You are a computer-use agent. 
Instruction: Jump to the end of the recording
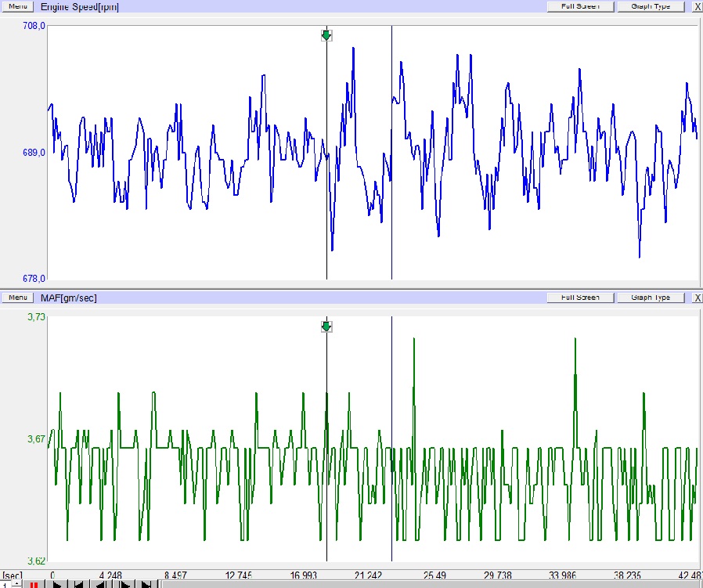[x=146, y=584]
